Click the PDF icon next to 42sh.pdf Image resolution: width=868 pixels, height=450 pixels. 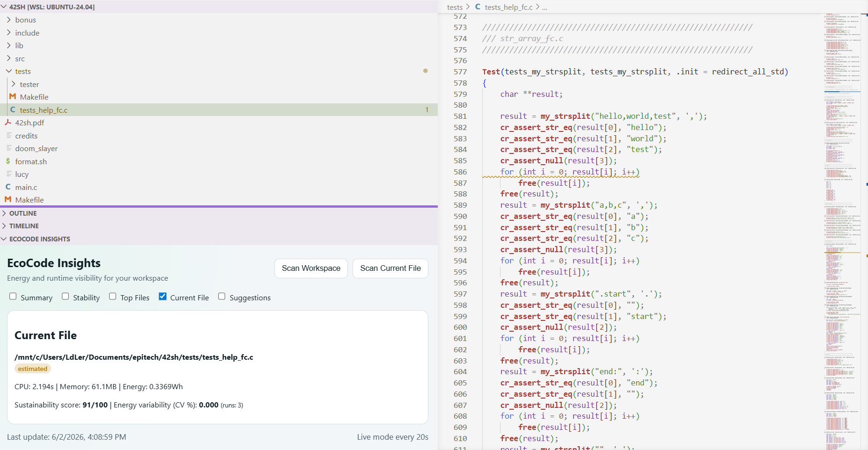coord(8,122)
